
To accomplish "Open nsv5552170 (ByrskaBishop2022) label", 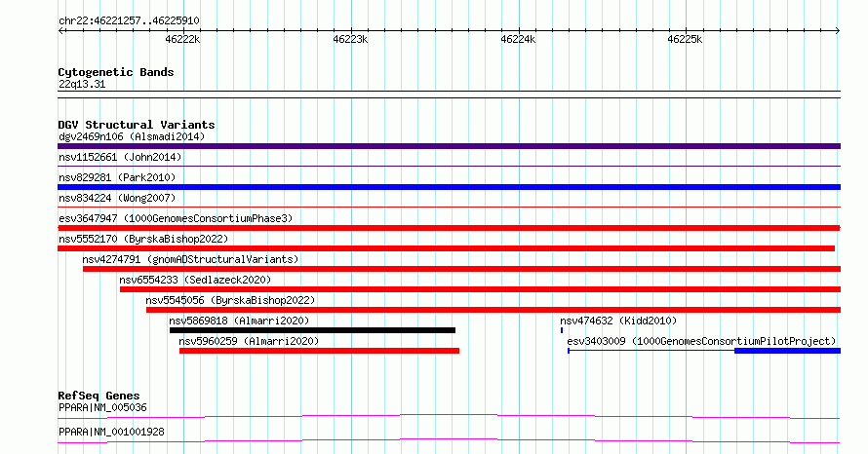I will [143, 239].
